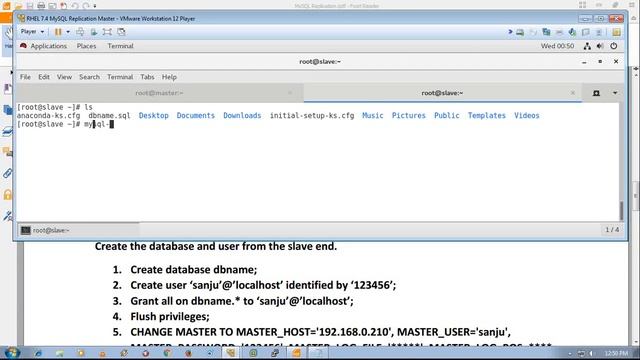Open the Terminal menu in terminal menu bar

click(120, 77)
